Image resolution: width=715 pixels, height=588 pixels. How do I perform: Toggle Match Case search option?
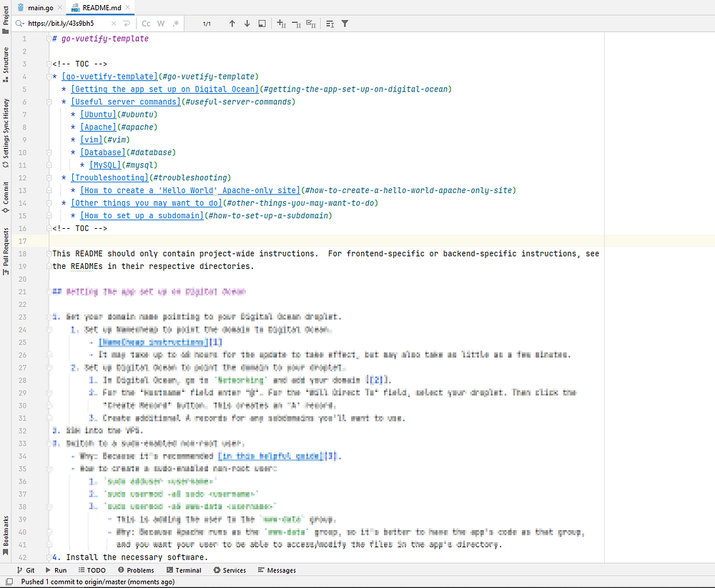147,24
